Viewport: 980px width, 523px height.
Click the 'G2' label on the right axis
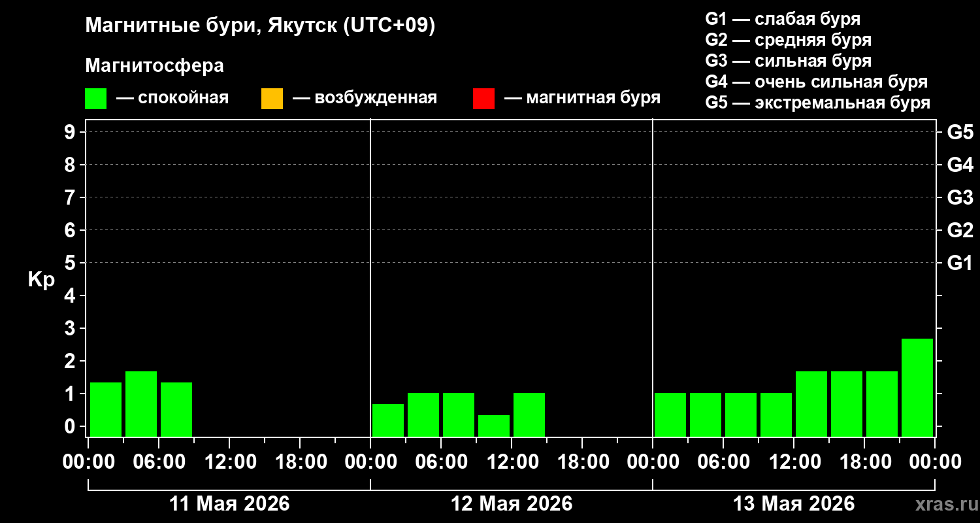point(960,230)
